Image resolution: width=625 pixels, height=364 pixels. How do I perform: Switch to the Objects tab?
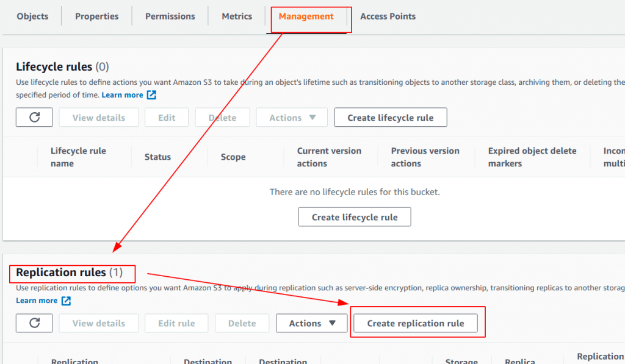click(32, 16)
